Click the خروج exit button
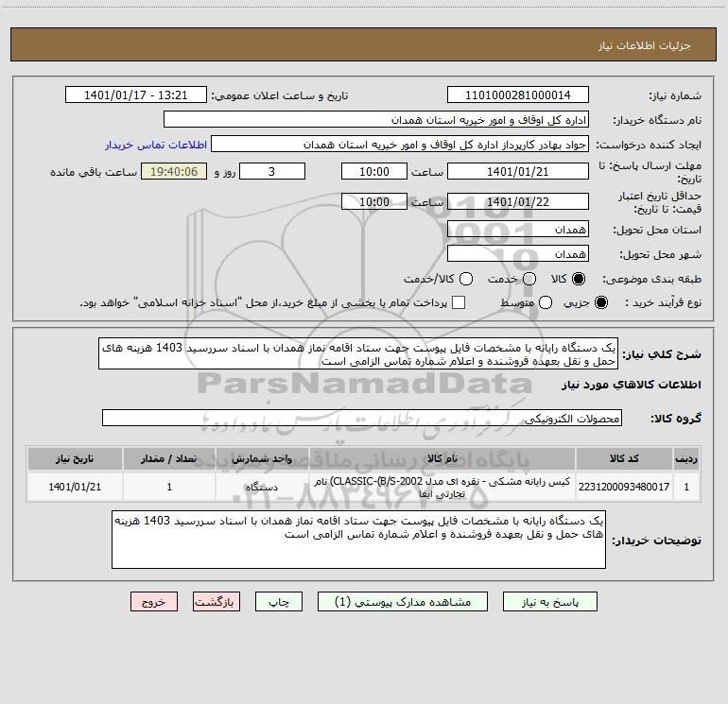The image size is (728, 704). click(154, 601)
